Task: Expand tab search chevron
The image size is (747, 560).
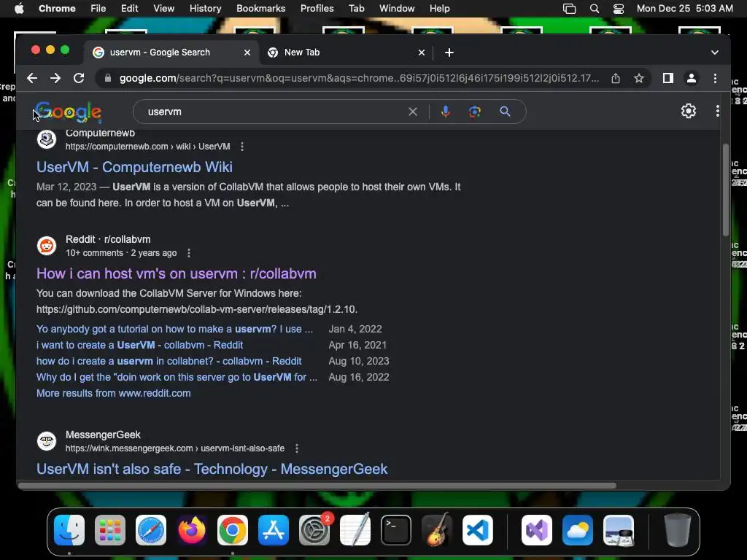Action: pyautogui.click(x=715, y=52)
